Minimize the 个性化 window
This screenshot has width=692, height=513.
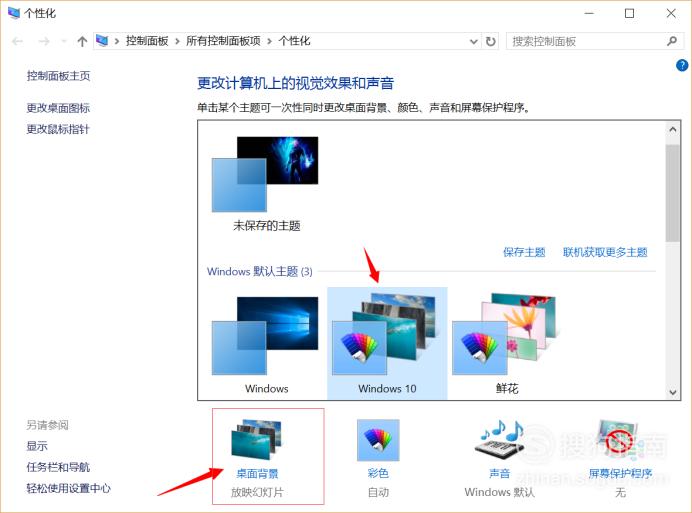coord(589,13)
